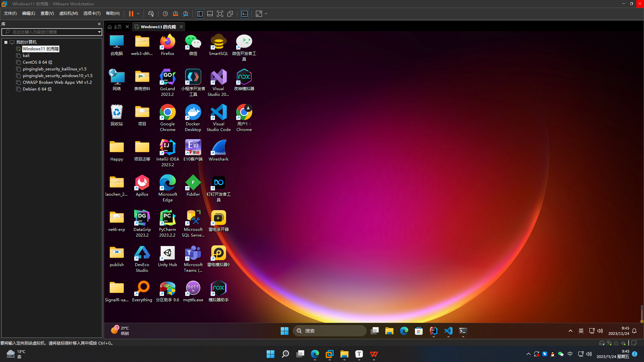Select the Apifox desktop icon
Viewport: 644px width, 362px height.
[x=142, y=186]
